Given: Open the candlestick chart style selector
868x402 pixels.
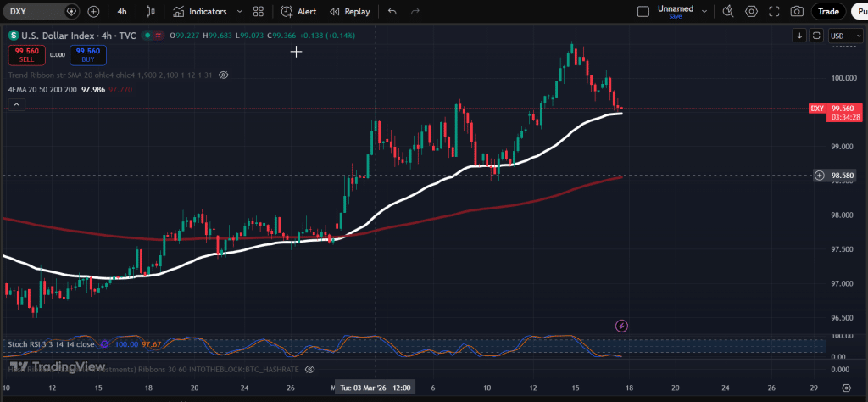Looking at the screenshot, I should [x=151, y=12].
